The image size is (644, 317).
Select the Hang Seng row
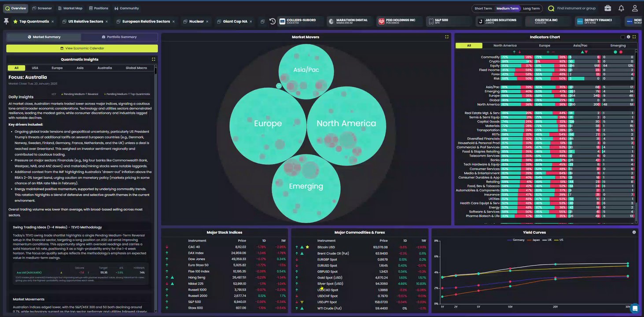224,277
